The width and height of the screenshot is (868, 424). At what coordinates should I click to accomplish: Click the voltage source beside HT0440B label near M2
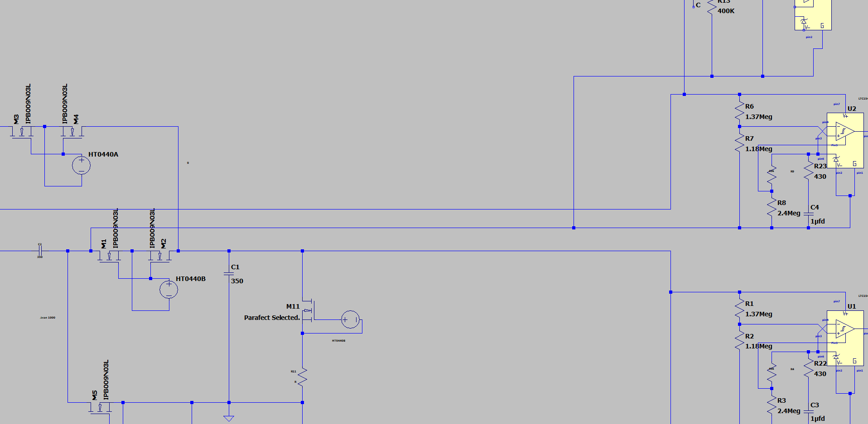pos(169,290)
